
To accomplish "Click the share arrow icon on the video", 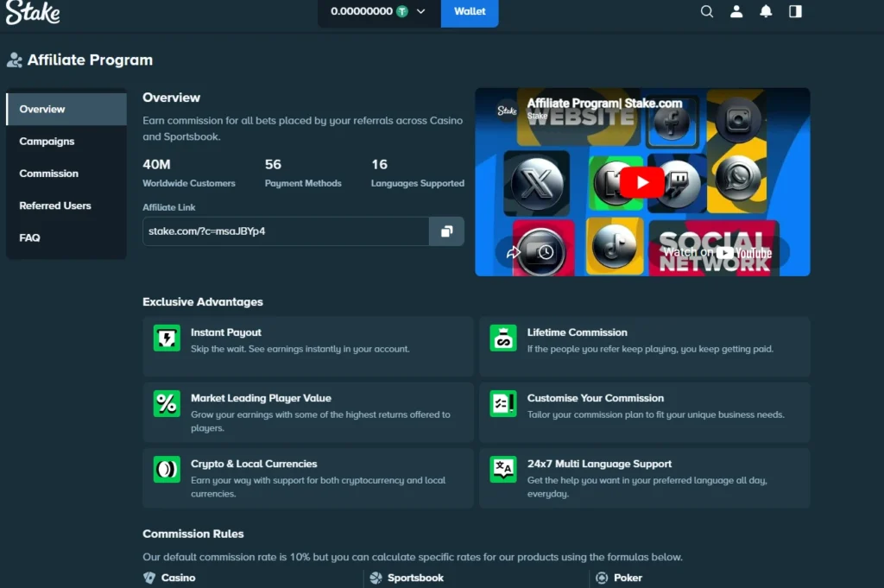I will [513, 252].
